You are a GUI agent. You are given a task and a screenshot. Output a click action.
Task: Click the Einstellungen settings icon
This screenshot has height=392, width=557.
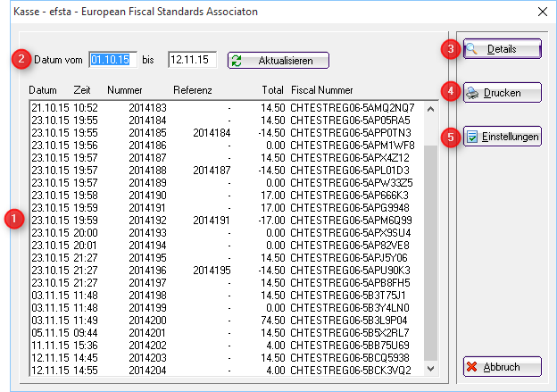pos(472,137)
